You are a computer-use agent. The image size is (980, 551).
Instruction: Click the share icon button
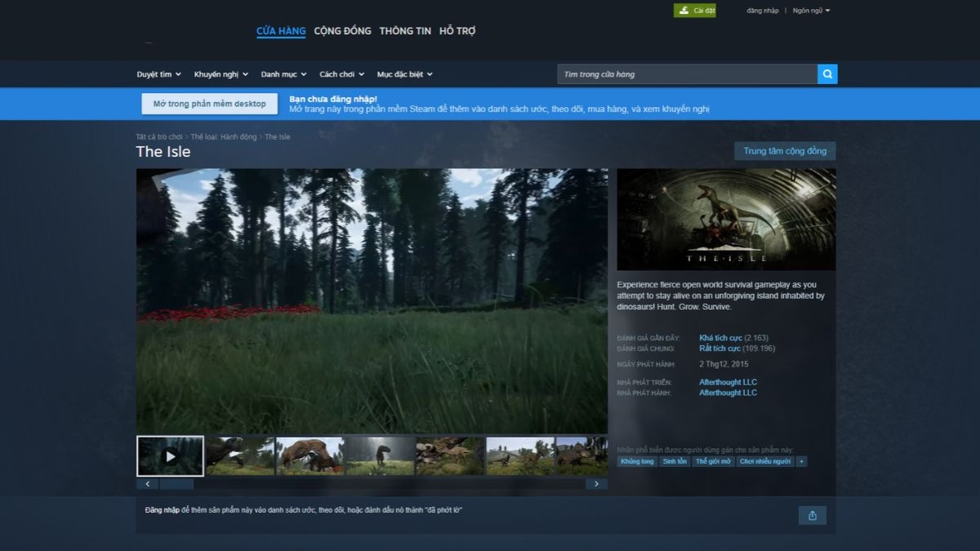[813, 515]
